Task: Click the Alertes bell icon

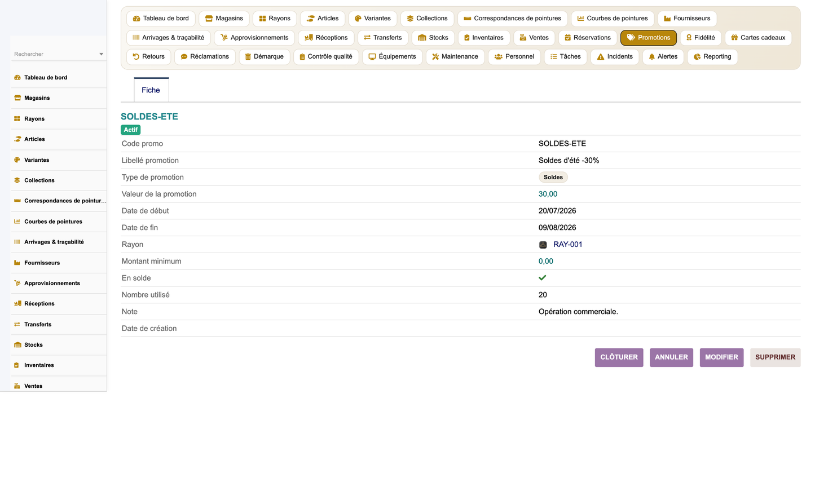Action: (652, 57)
